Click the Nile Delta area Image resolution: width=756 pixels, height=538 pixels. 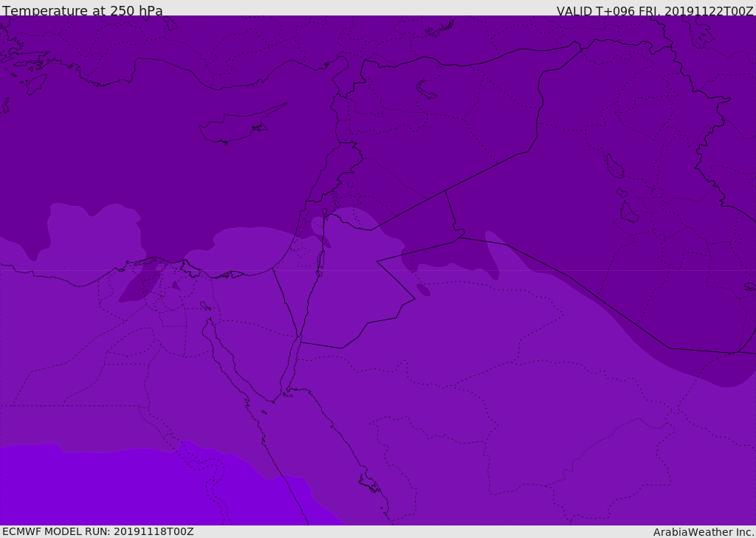[173, 284]
